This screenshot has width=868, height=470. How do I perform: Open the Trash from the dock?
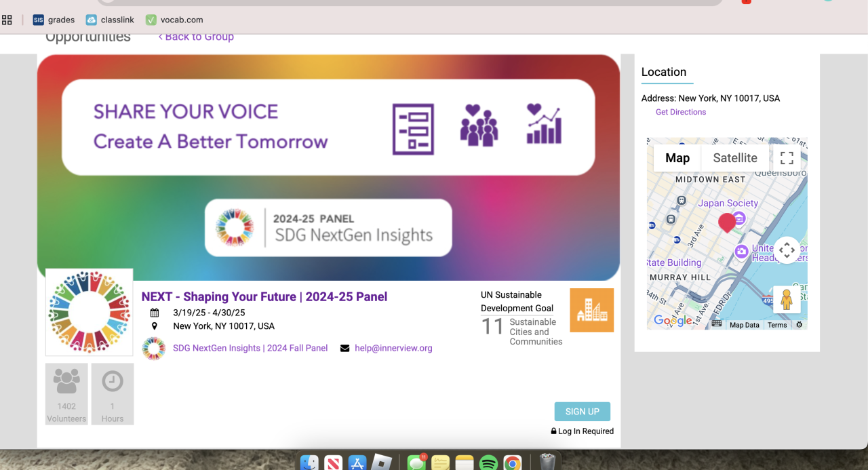point(547,463)
